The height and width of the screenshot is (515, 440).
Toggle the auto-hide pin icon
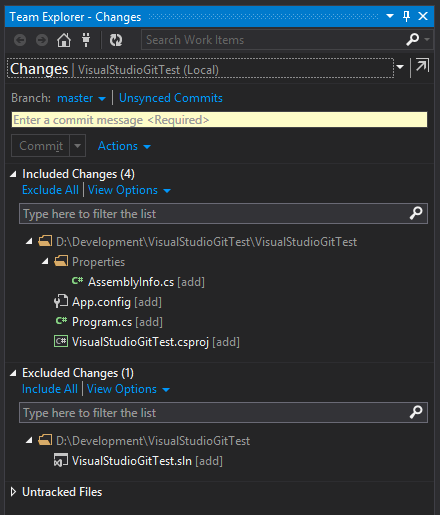[x=406, y=16]
